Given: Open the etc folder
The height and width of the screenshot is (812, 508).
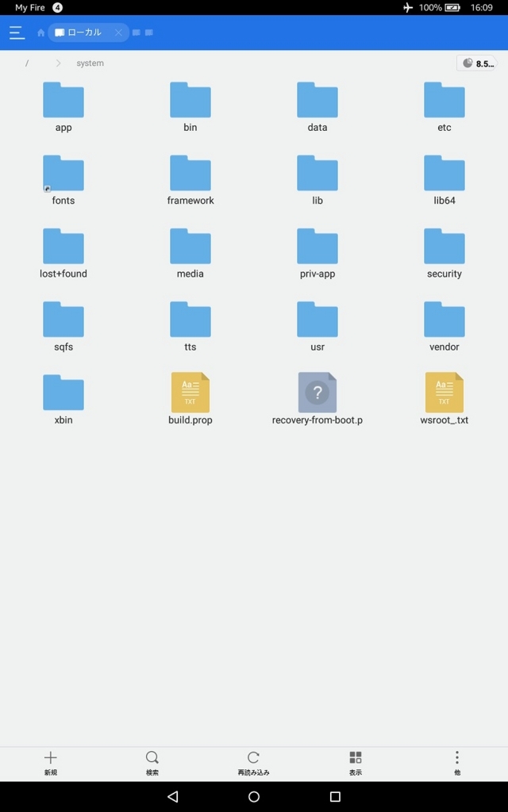Looking at the screenshot, I should (x=444, y=107).
